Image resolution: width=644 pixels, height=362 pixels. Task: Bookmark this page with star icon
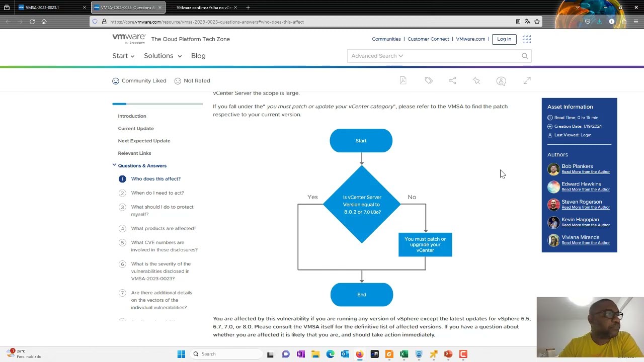(x=537, y=22)
